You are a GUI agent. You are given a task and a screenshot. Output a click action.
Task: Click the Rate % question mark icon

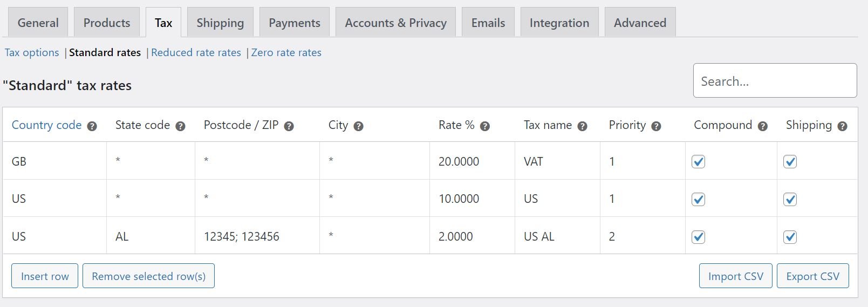(484, 126)
